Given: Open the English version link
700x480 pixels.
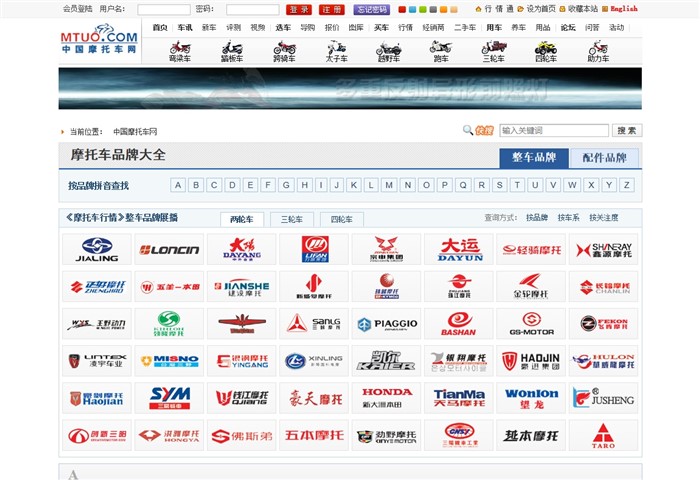Looking at the screenshot, I should tap(624, 8).
